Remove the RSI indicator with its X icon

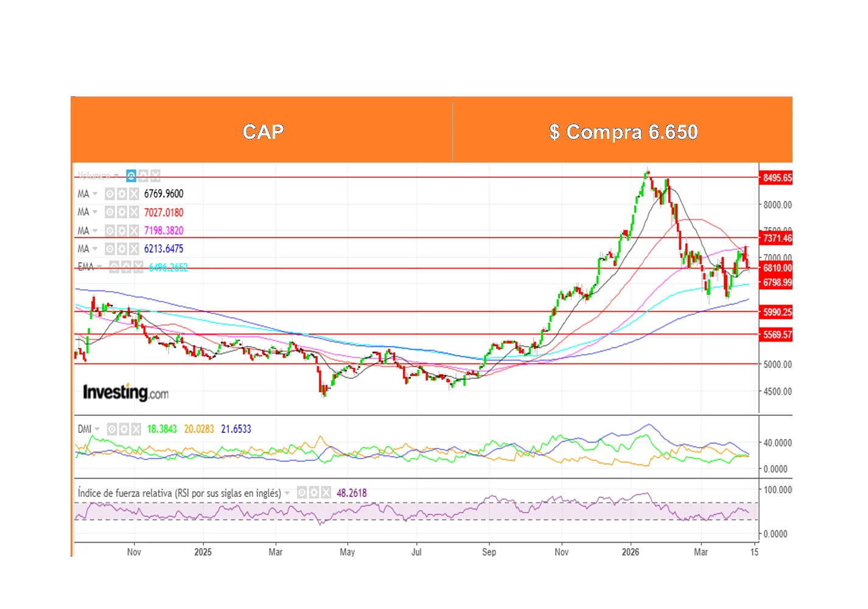click(x=326, y=493)
